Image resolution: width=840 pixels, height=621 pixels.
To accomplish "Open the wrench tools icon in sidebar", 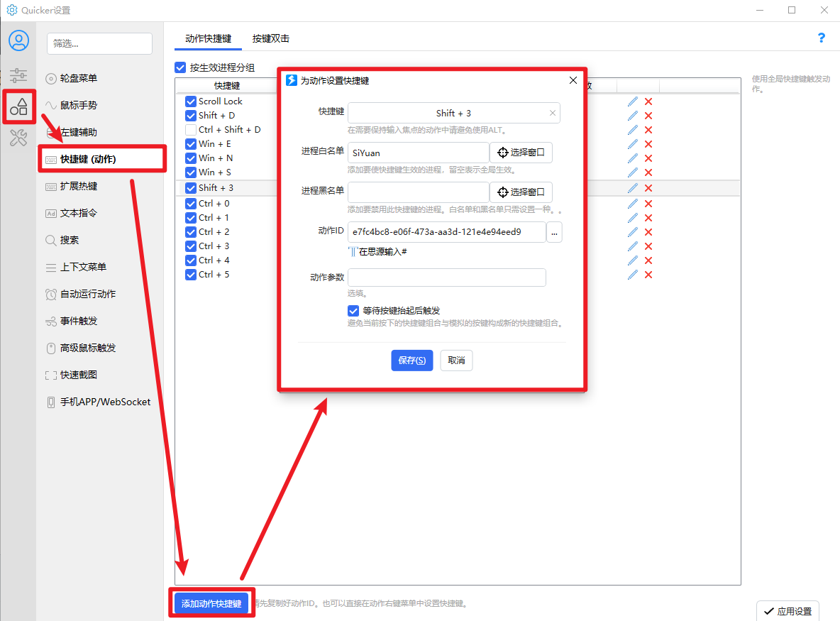I will 18,138.
